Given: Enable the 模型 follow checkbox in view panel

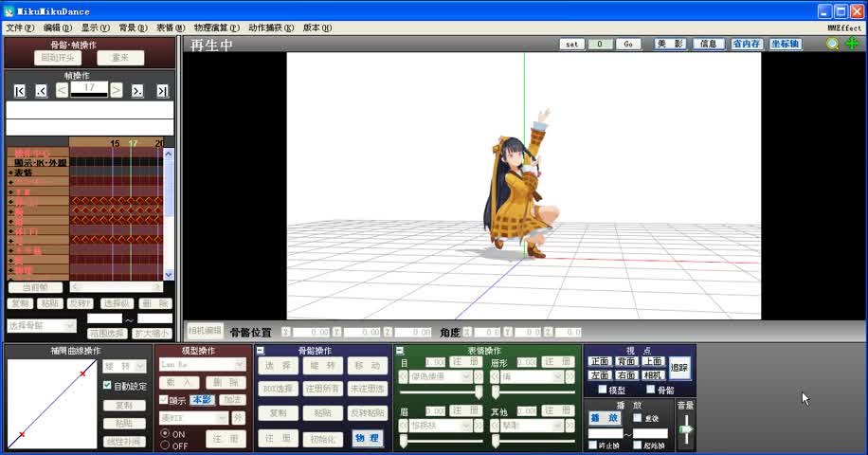Looking at the screenshot, I should (x=603, y=390).
